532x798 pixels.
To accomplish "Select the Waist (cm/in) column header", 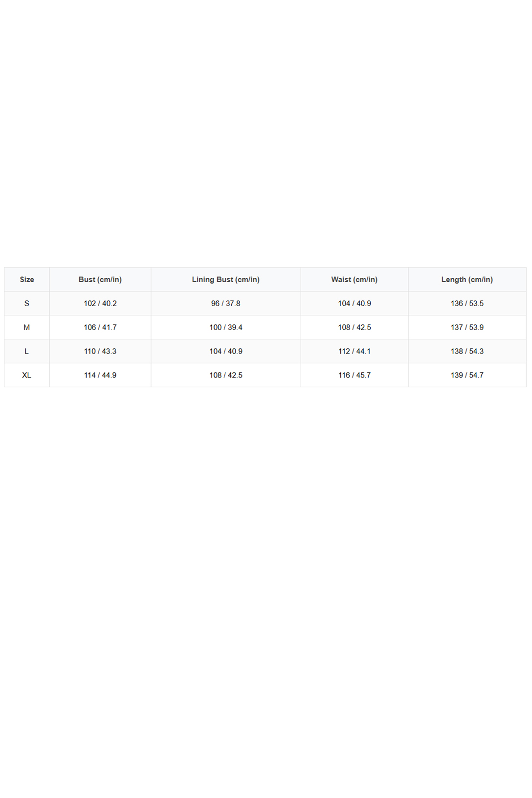I will click(x=355, y=279).
